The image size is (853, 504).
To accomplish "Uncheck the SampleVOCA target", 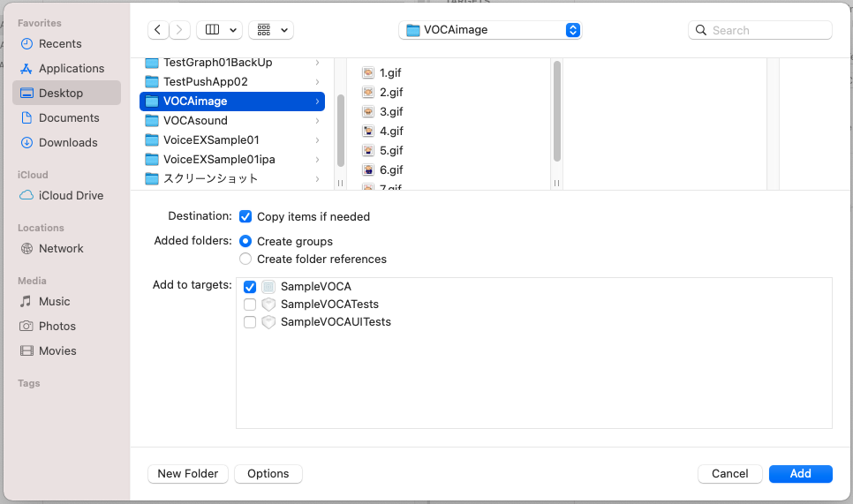I will 250,287.
